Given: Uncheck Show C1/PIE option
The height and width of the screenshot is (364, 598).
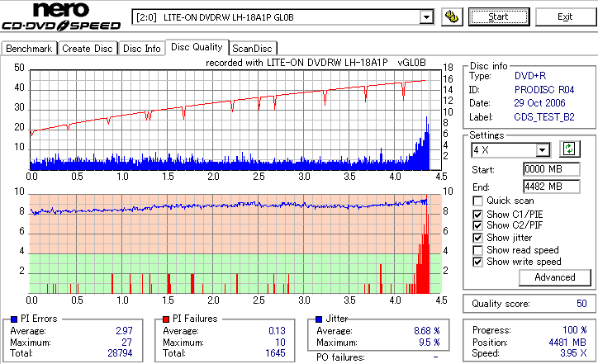Looking at the screenshot, I should pos(477,215).
